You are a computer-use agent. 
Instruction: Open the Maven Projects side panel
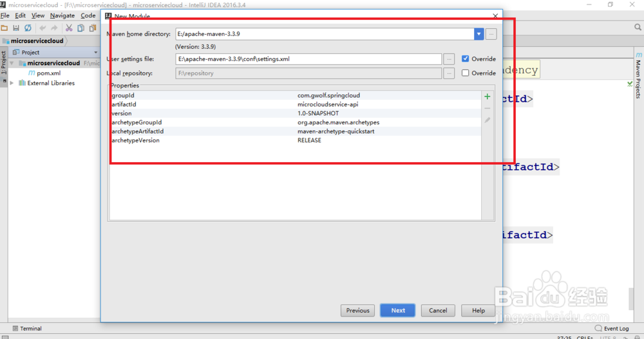click(638, 76)
